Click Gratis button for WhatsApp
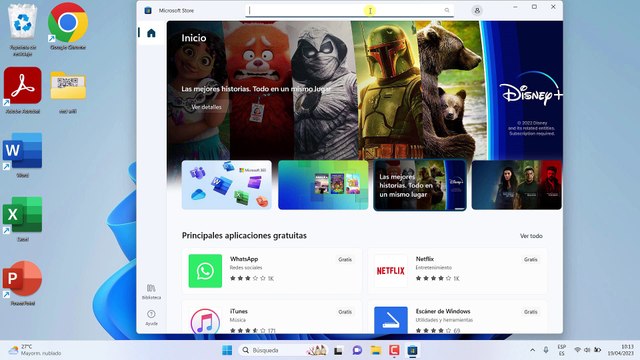Viewport: 640px width, 360px height. tap(345, 260)
